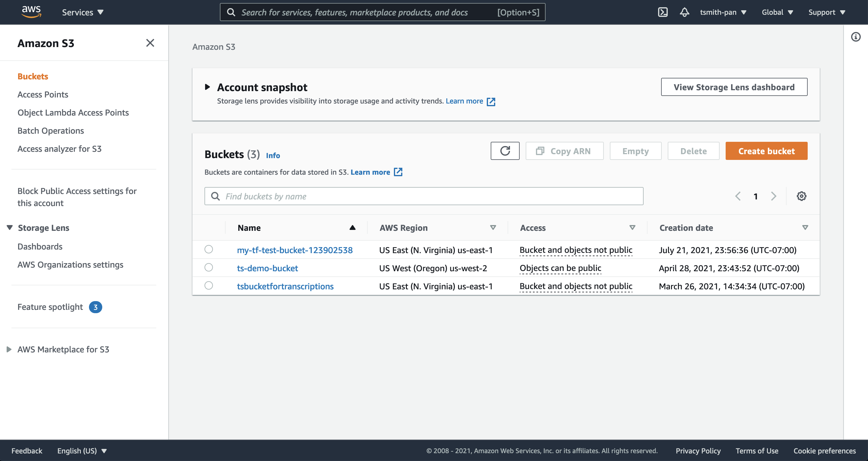The height and width of the screenshot is (461, 868).
Task: Go to next page of buckets
Action: (x=773, y=196)
